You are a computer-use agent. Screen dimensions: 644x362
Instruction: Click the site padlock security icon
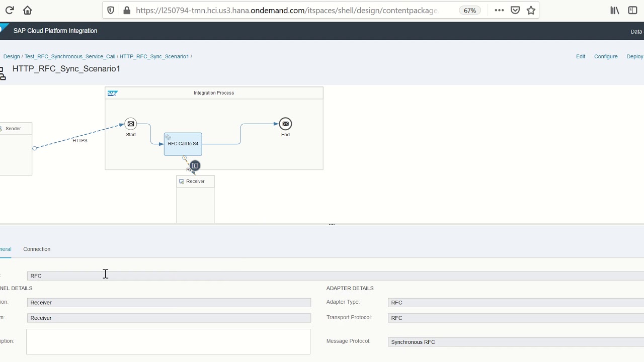(x=127, y=10)
